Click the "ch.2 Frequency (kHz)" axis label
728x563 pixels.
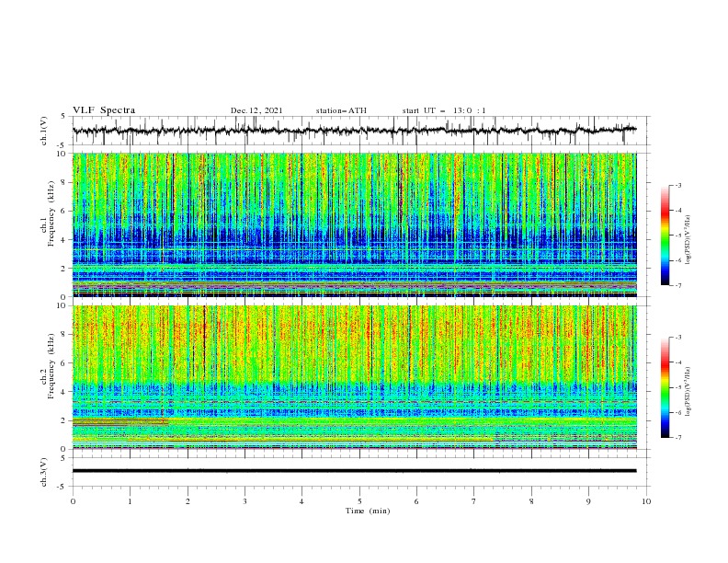[48, 366]
